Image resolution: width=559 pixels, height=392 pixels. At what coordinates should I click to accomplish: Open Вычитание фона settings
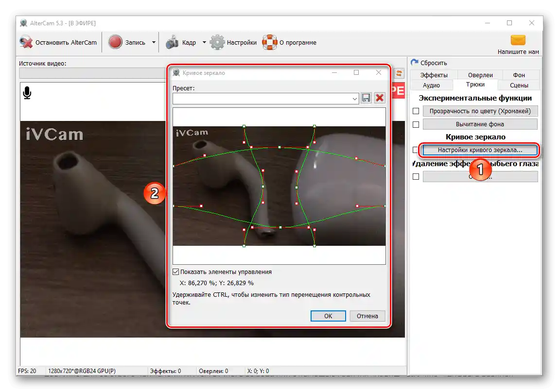click(x=480, y=124)
